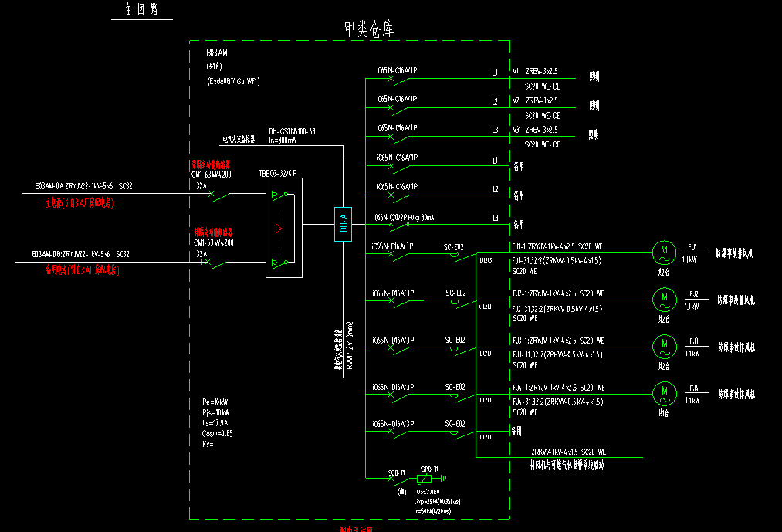Click the DH-GSTN5100-63 label
This screenshot has width=782, height=532.
292,131
